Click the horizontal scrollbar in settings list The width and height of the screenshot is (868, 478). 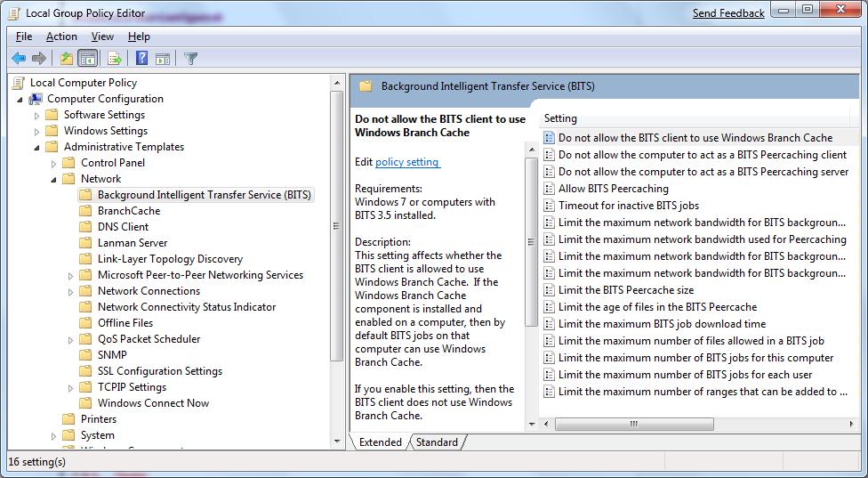(634, 424)
